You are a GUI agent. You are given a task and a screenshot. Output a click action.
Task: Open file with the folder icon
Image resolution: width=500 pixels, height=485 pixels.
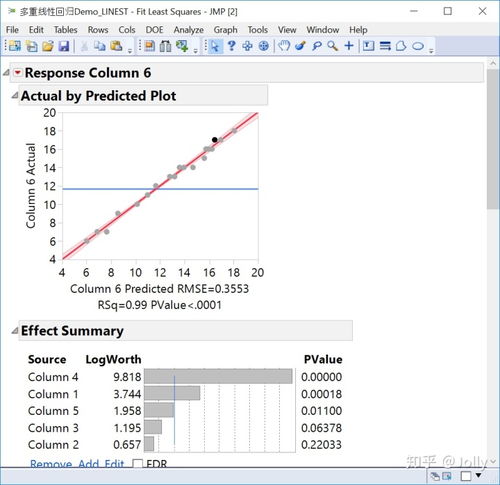(48, 46)
